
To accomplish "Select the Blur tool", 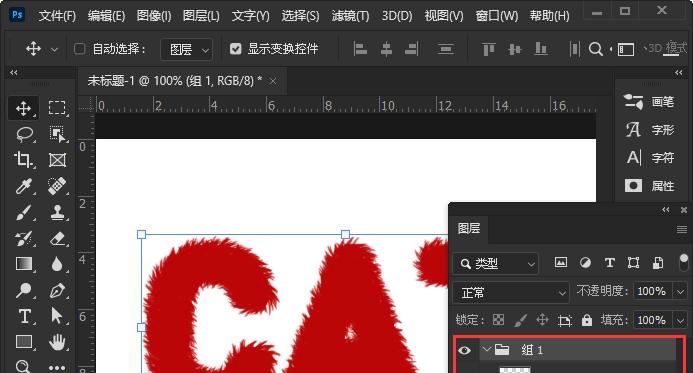I will [x=57, y=264].
